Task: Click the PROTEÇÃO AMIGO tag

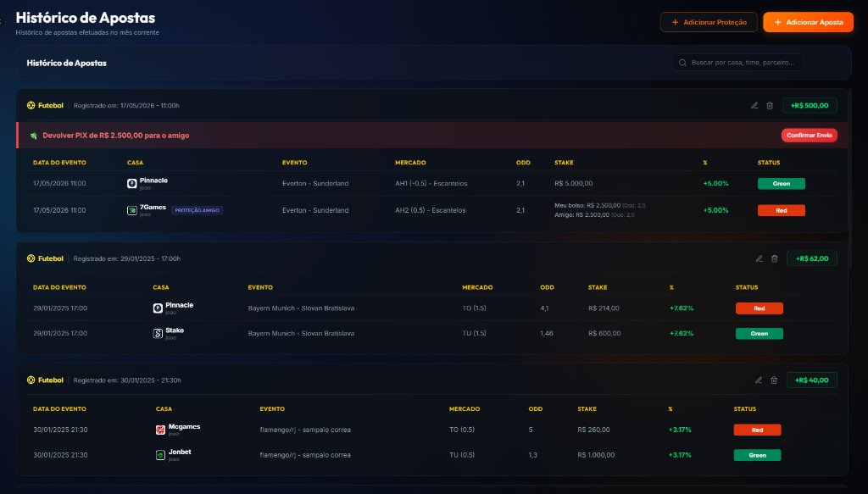Action: (x=197, y=210)
